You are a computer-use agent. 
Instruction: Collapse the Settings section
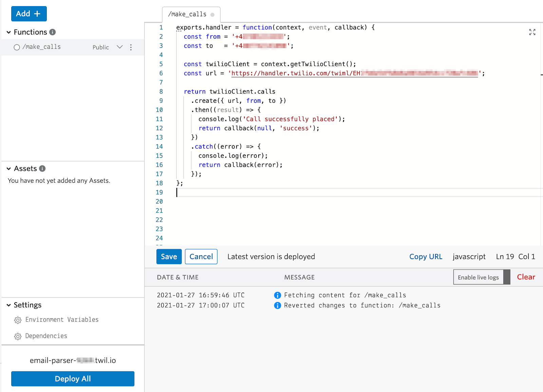tap(9, 305)
